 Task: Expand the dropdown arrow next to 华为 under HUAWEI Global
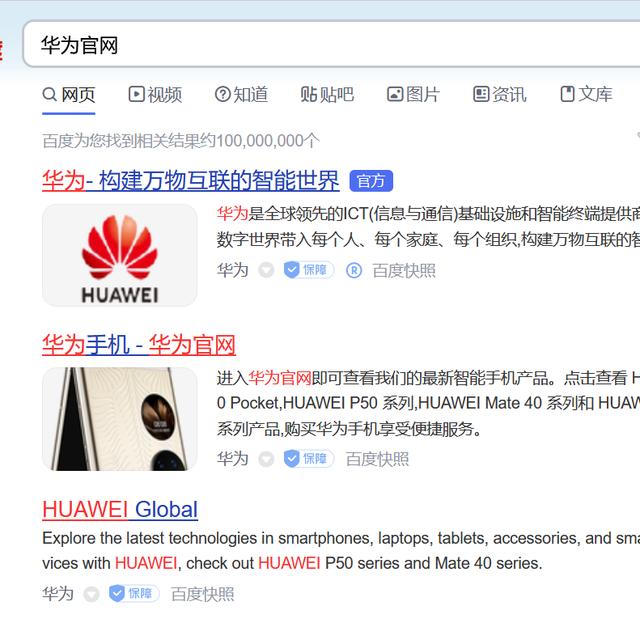point(91,594)
